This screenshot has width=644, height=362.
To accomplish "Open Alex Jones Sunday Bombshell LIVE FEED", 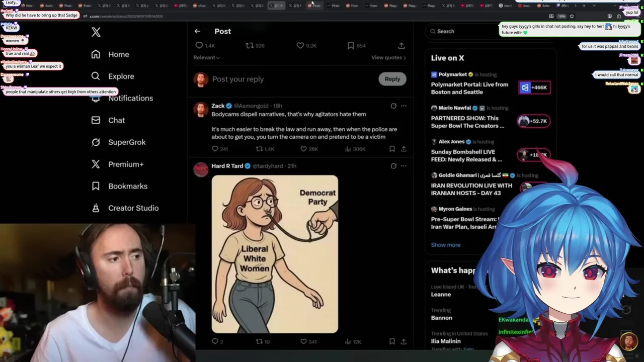I will point(466,155).
